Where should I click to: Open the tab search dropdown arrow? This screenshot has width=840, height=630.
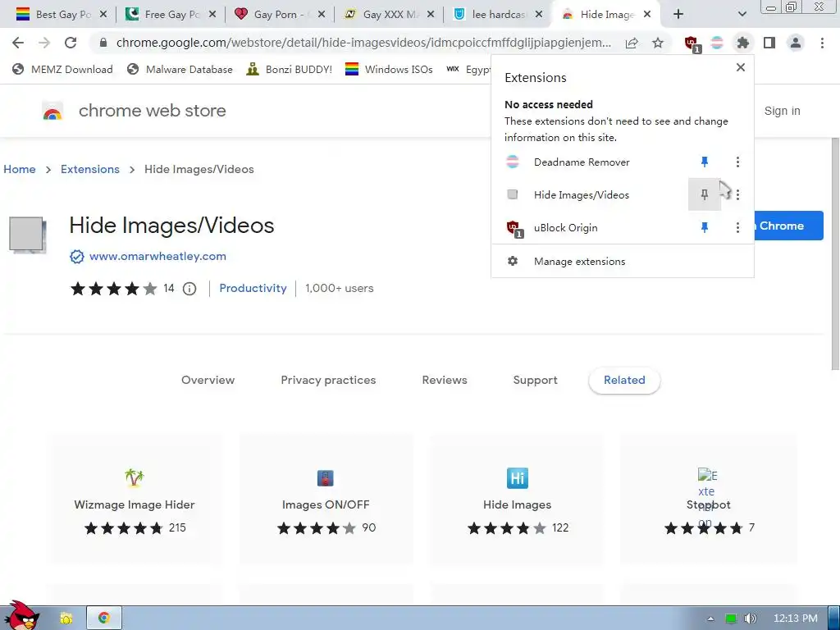(742, 15)
